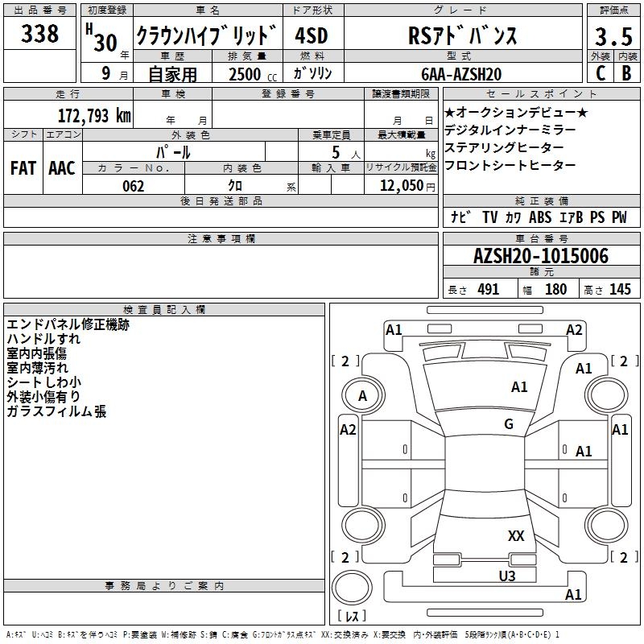The image size is (644, 644).
Task: Click inspector note 外装小傷有り
Action: 43,396
